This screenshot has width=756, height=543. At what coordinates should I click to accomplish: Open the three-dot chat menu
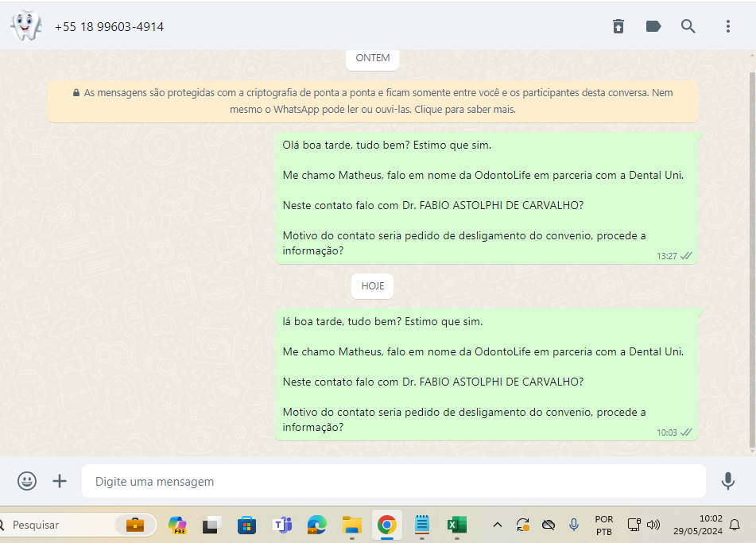pos(727,26)
